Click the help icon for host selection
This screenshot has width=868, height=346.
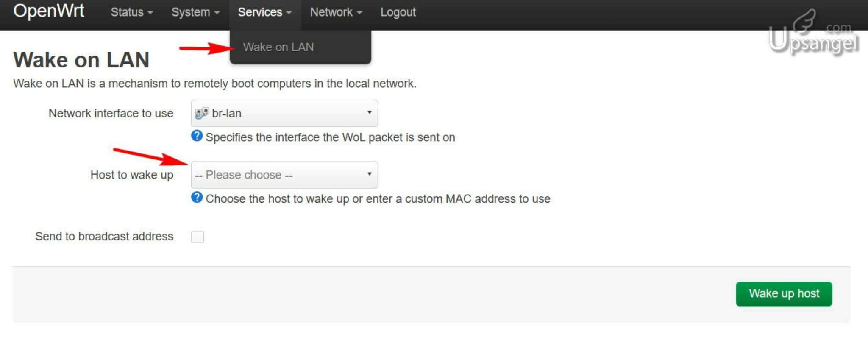(x=197, y=198)
